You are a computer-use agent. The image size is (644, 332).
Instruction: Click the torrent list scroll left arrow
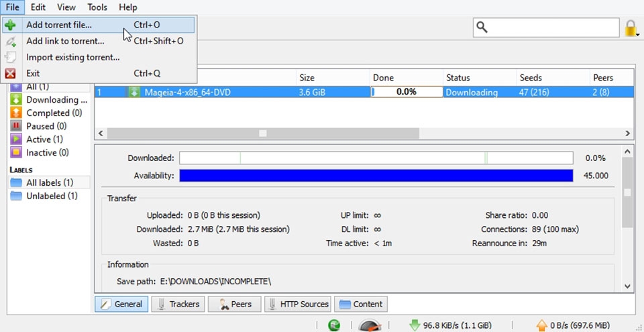click(101, 133)
